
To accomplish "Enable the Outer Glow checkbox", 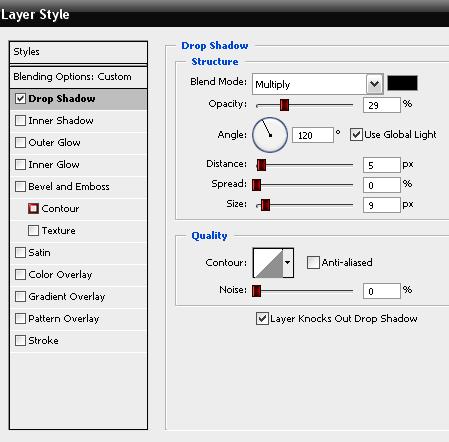I will pos(20,143).
